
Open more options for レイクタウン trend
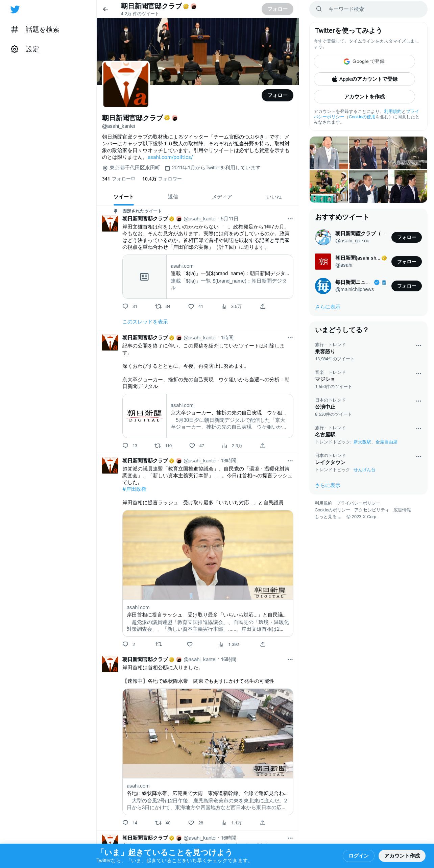coord(418,457)
